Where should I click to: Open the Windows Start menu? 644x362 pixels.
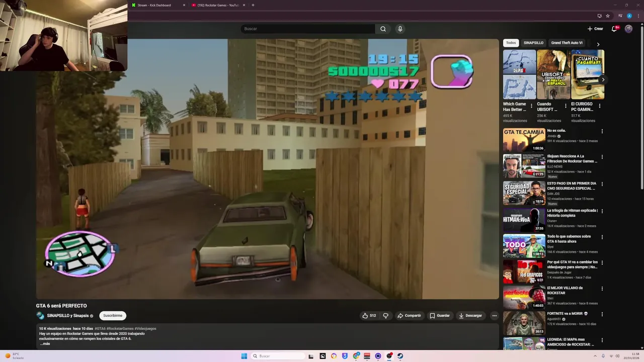[x=244, y=356]
